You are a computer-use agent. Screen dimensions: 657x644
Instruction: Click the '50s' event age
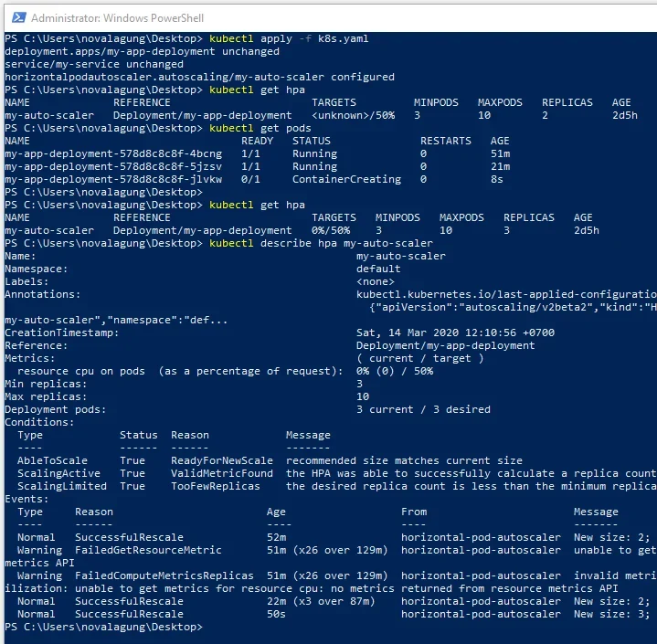[x=276, y=614]
